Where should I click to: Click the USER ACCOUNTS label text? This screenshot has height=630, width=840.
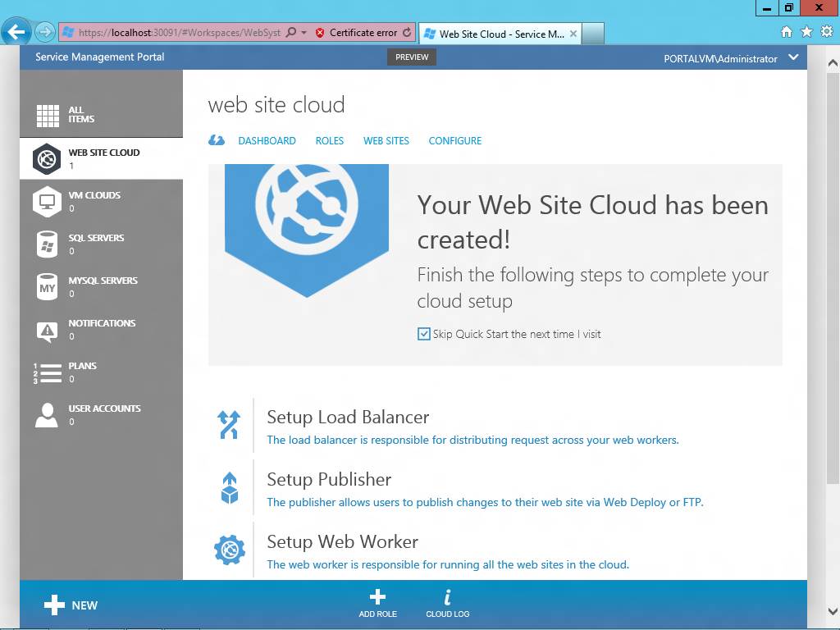104,409
